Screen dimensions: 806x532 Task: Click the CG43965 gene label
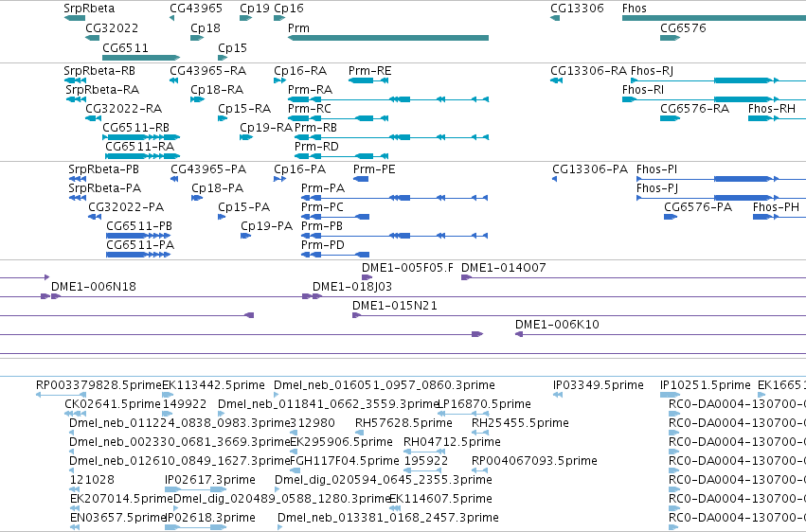[x=196, y=9]
